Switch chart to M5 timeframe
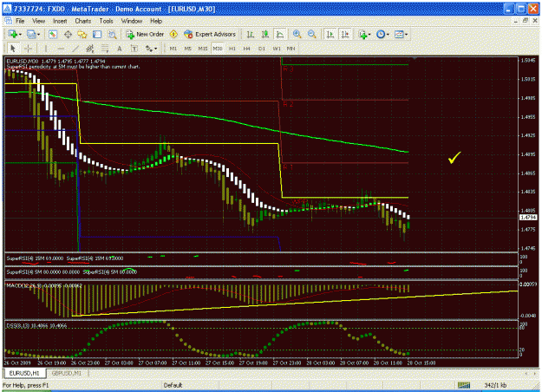542x392 pixels. tap(187, 49)
